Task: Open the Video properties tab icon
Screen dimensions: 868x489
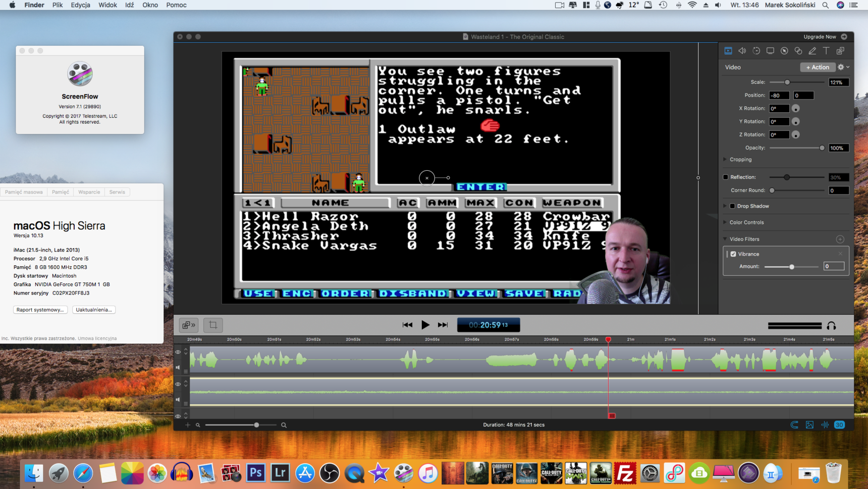Action: (728, 51)
